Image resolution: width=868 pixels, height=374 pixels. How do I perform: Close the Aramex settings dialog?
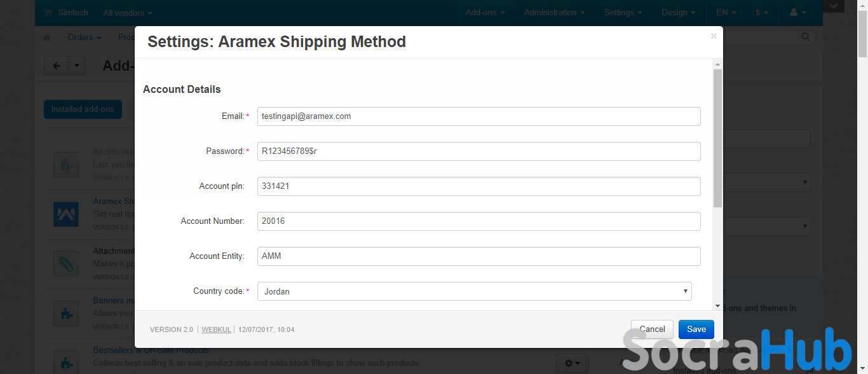pyautogui.click(x=714, y=36)
